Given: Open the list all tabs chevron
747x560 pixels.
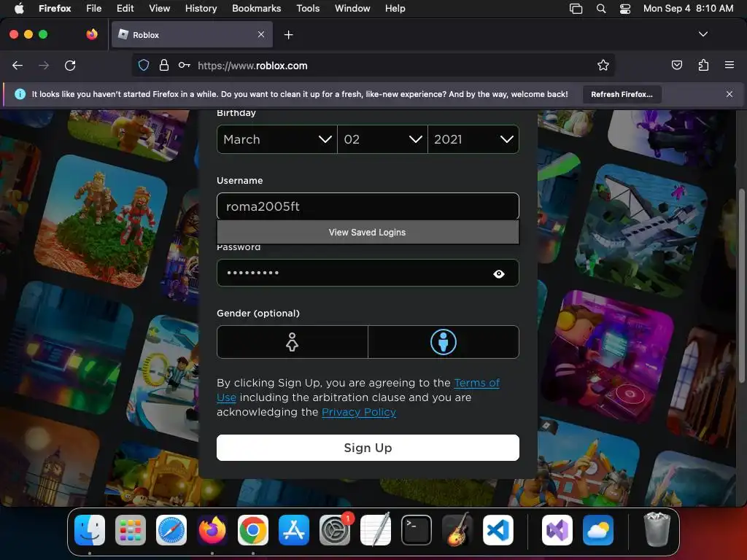Looking at the screenshot, I should [x=703, y=34].
